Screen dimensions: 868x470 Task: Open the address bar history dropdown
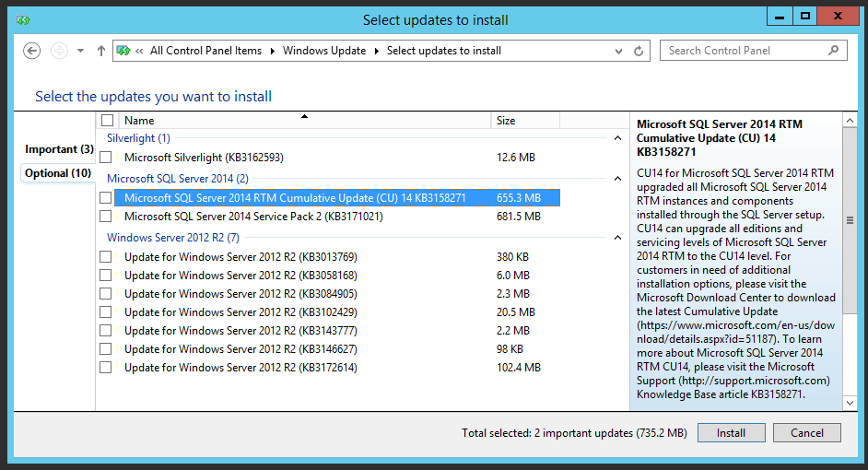pyautogui.click(x=618, y=51)
